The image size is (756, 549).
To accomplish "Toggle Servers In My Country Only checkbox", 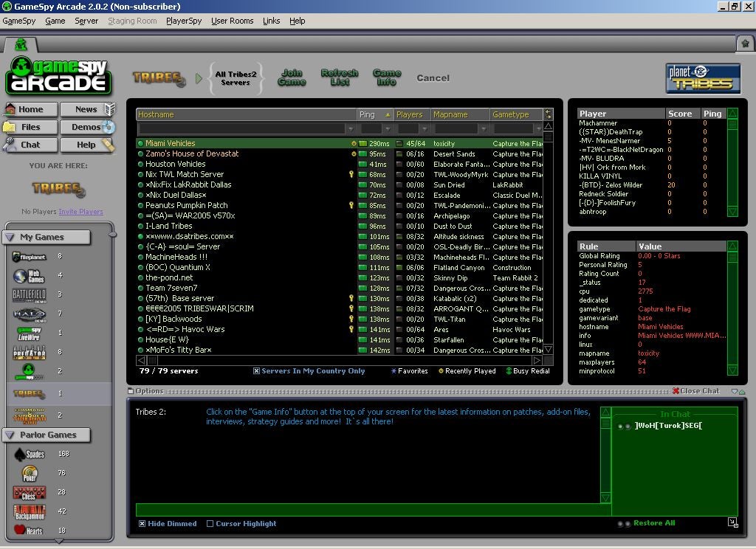I will click(x=256, y=371).
